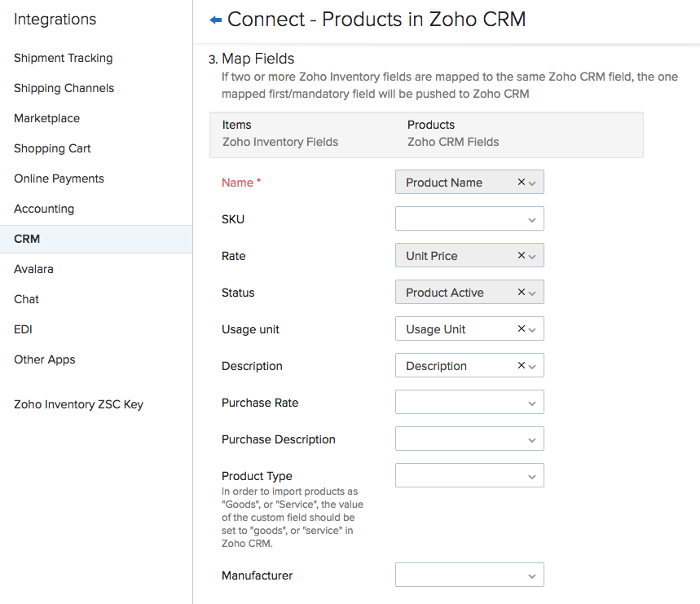Clear the Usage Unit field mapping X
The height and width of the screenshot is (604, 700).
[x=522, y=329]
